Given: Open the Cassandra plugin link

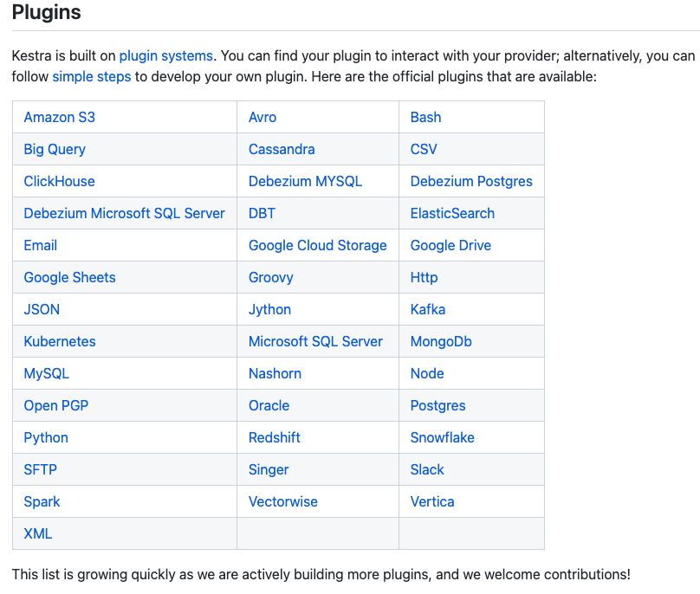Looking at the screenshot, I should [x=282, y=150].
